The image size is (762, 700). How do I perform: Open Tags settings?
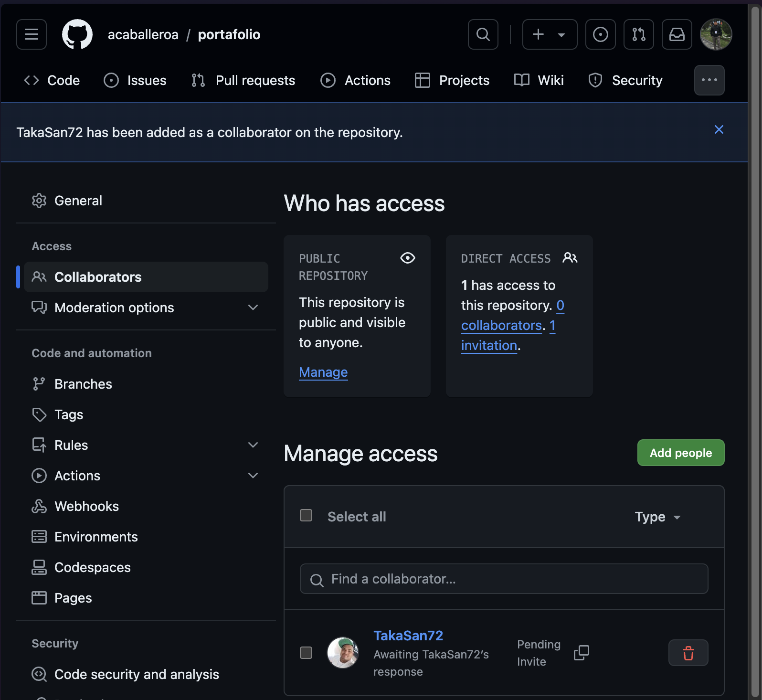point(146,414)
